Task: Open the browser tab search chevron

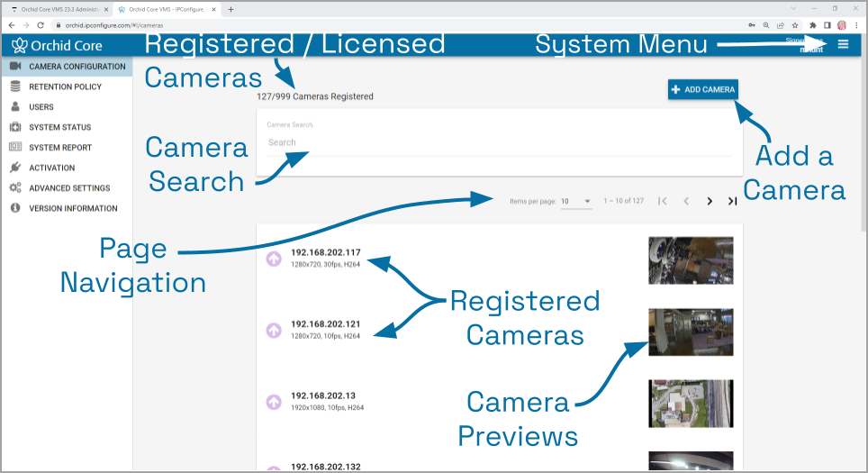Action: coord(793,8)
